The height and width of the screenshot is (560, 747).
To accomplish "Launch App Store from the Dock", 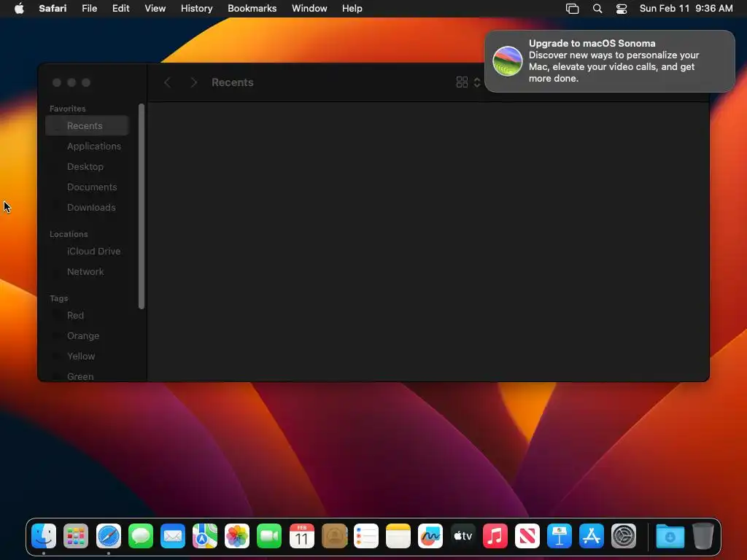I will click(x=591, y=536).
